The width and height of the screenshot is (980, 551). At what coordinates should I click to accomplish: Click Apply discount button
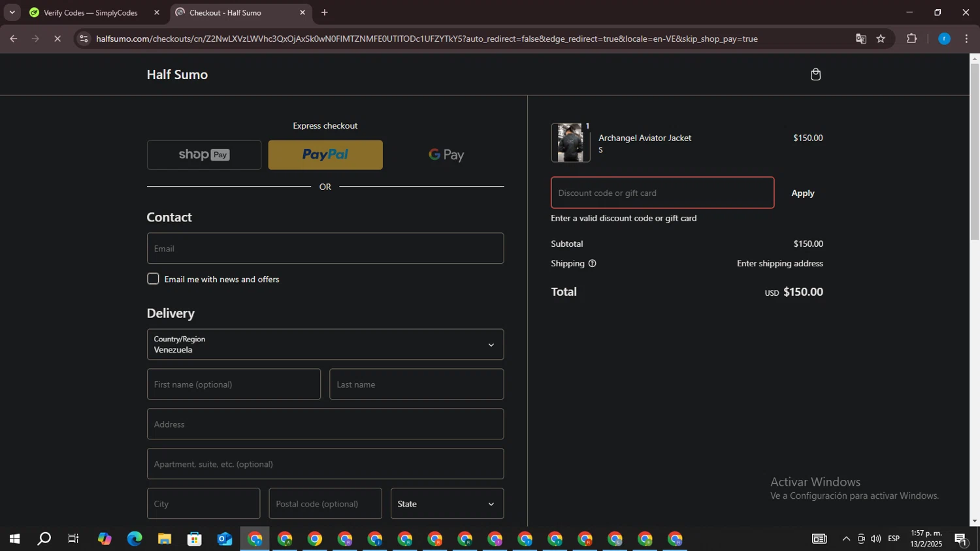pyautogui.click(x=802, y=193)
